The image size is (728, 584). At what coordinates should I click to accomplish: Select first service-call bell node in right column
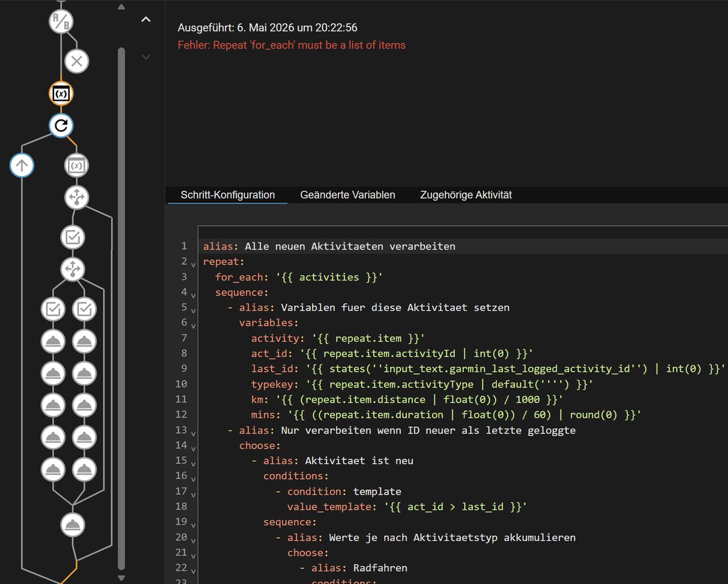tap(84, 341)
